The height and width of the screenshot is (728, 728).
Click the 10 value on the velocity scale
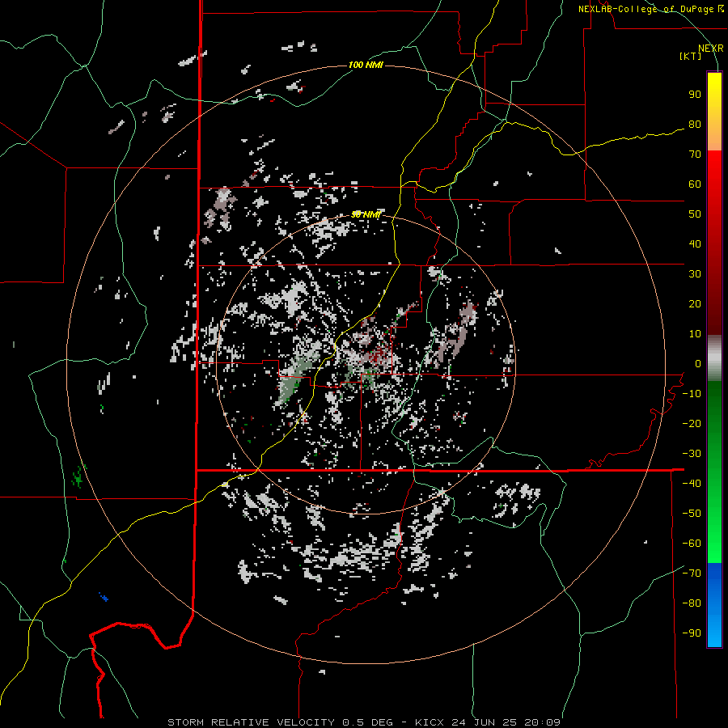coord(695,334)
